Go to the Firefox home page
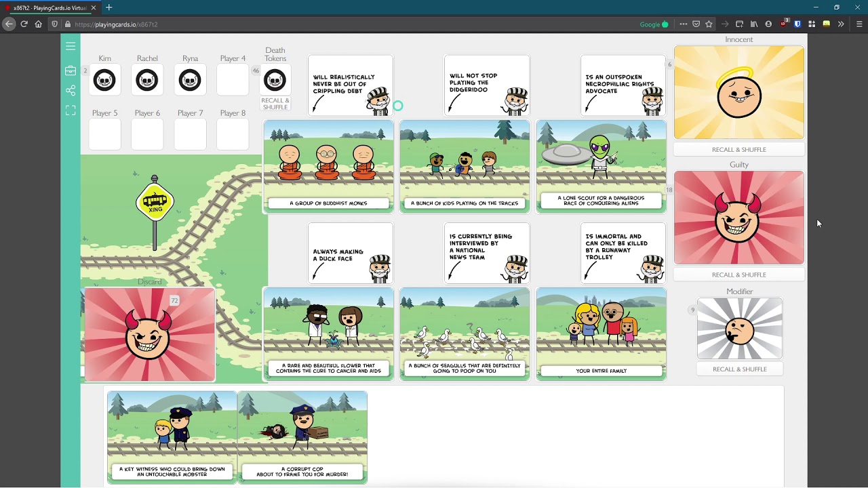868x488 pixels. click(39, 24)
